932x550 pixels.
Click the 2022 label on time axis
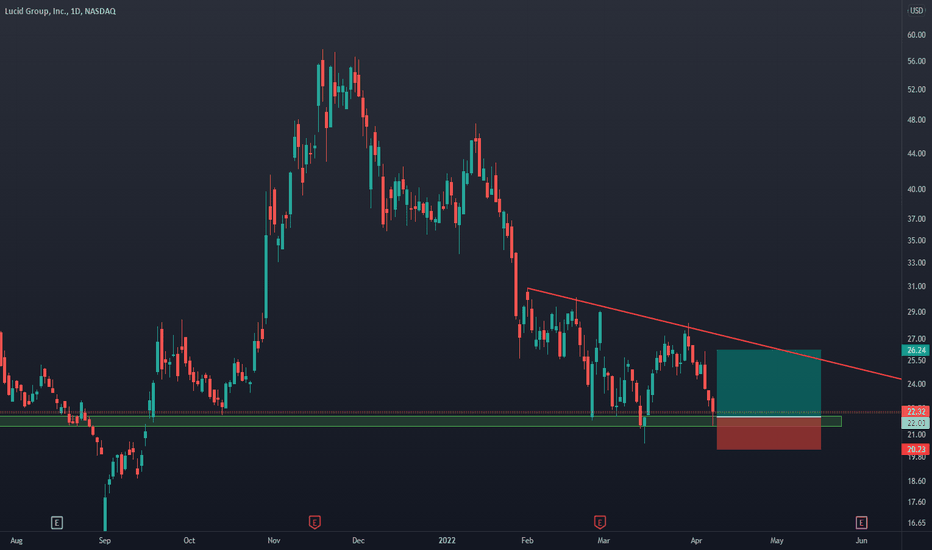tap(447, 540)
